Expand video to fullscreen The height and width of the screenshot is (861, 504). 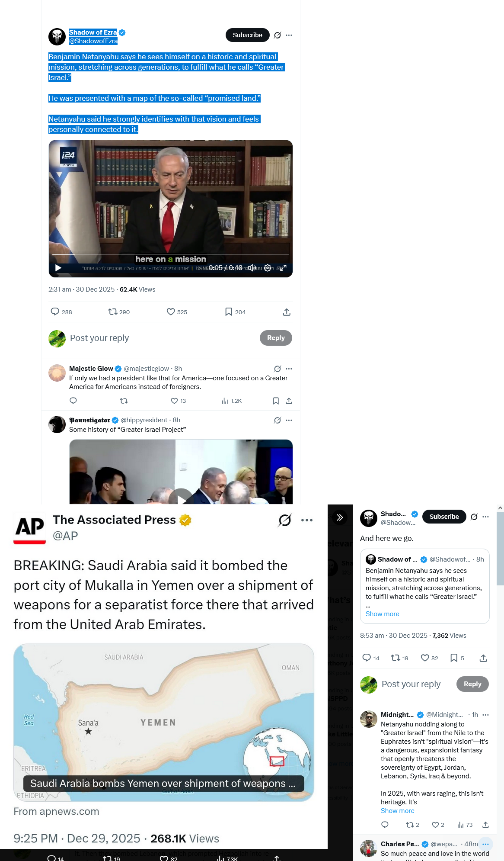[x=283, y=268]
